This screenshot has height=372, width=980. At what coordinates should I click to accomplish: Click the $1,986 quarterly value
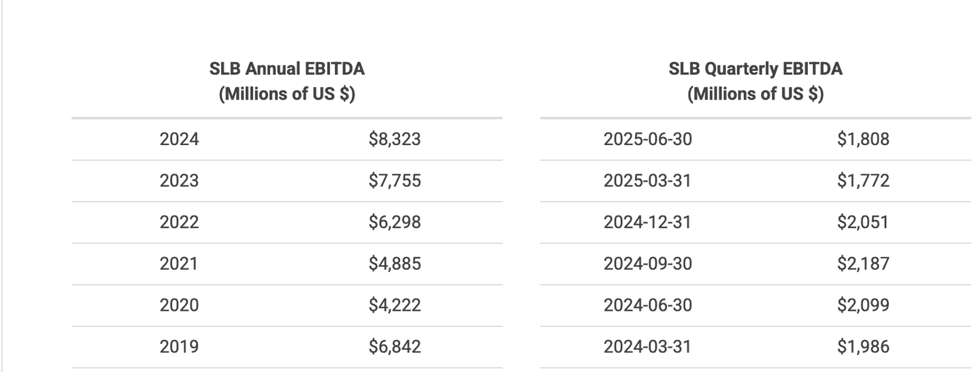click(863, 347)
